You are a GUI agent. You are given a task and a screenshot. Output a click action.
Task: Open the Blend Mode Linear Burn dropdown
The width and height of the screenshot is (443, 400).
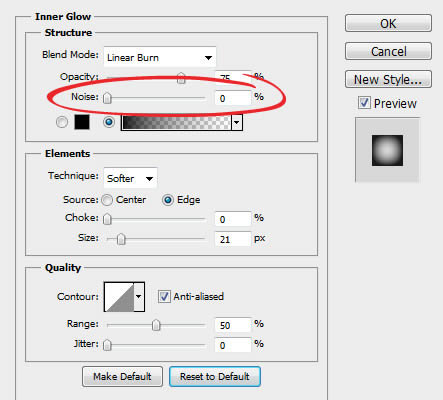[160, 57]
